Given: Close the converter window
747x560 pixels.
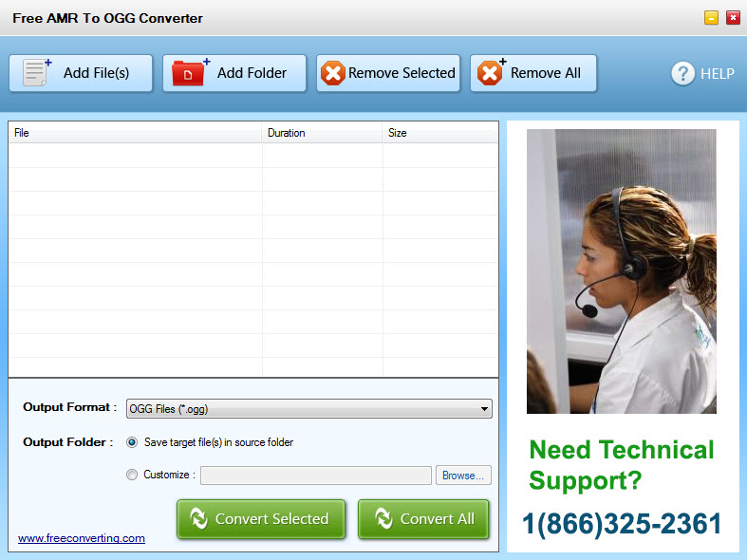Looking at the screenshot, I should point(733,18).
